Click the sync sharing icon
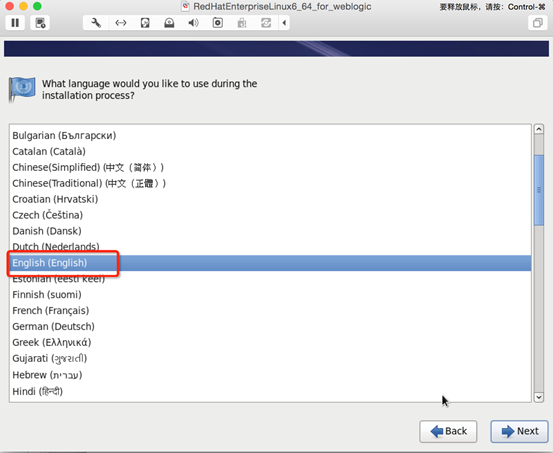 tap(266, 23)
